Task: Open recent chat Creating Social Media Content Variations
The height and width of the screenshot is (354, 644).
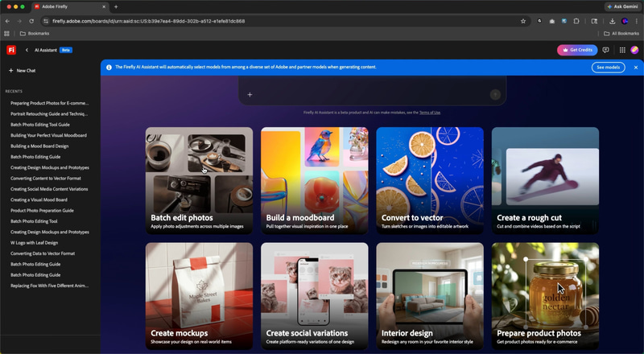Action: point(49,189)
